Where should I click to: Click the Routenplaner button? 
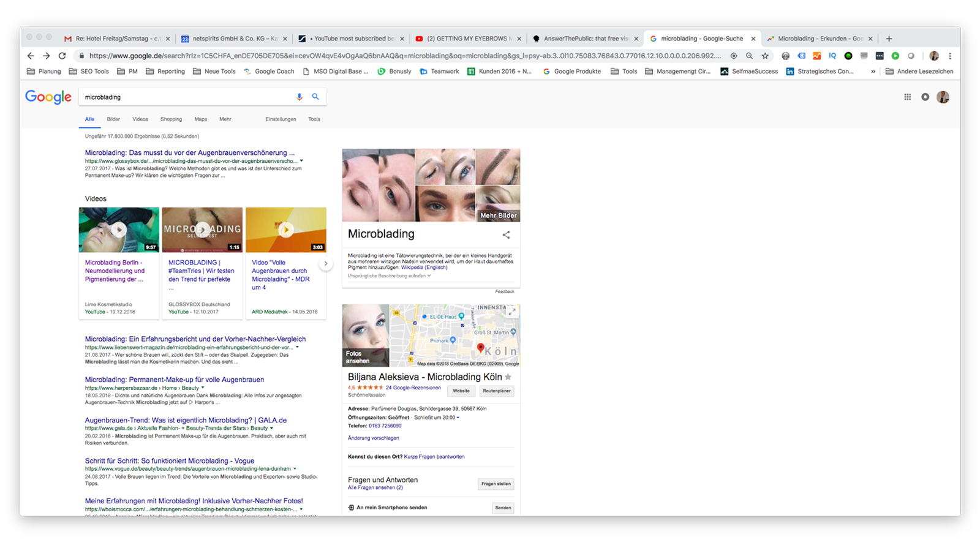[497, 391]
